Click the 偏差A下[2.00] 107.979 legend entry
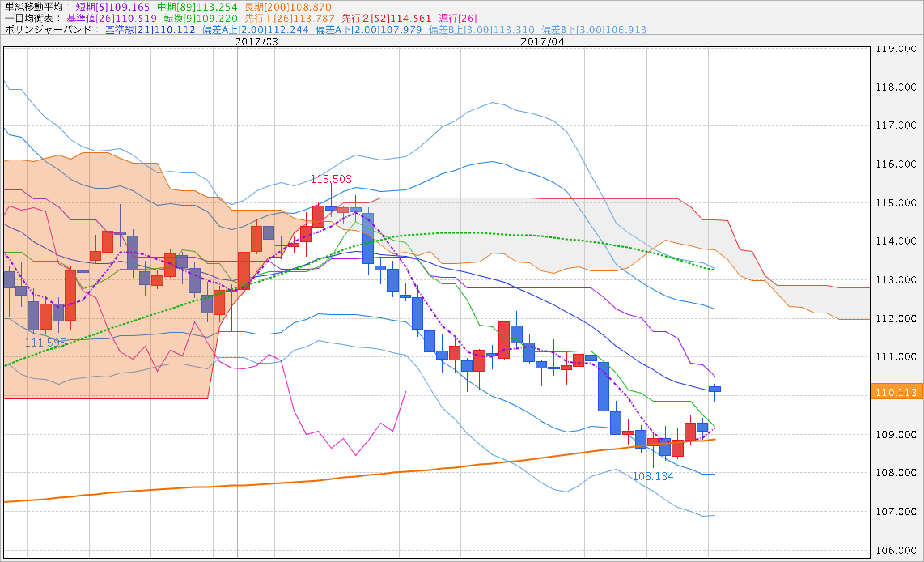The width and height of the screenshot is (924, 562). click(369, 30)
